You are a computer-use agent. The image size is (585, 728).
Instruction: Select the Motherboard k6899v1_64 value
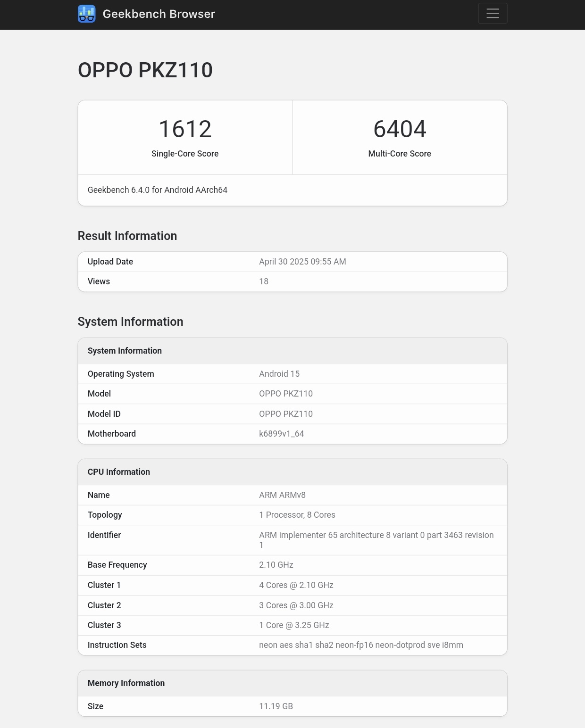(x=282, y=433)
